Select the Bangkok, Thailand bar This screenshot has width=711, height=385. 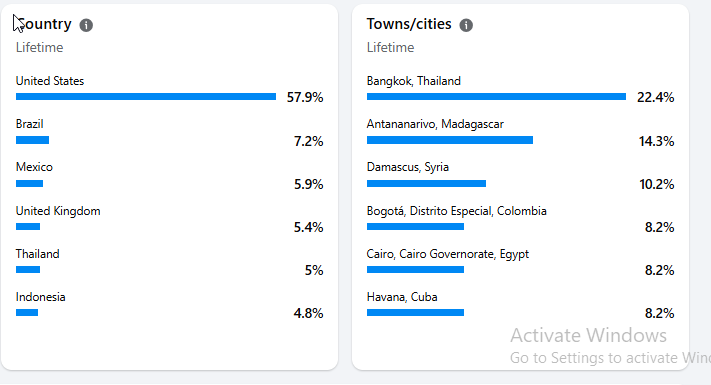[496, 97]
